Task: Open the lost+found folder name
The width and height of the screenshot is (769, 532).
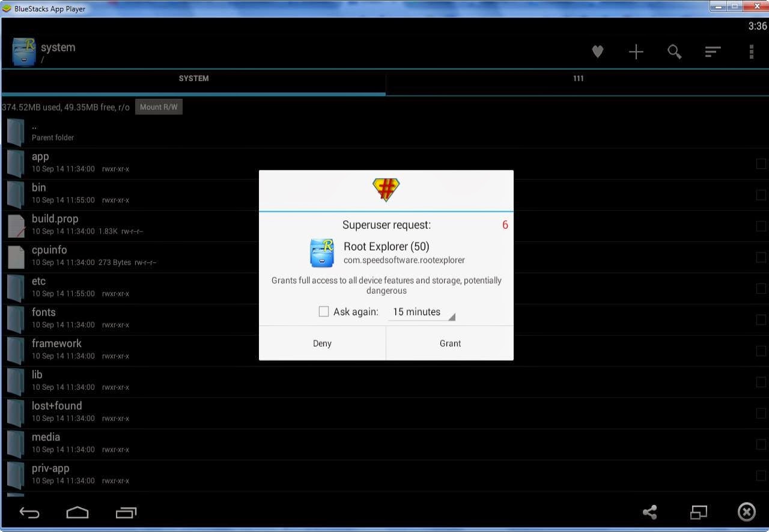Action: coord(56,406)
